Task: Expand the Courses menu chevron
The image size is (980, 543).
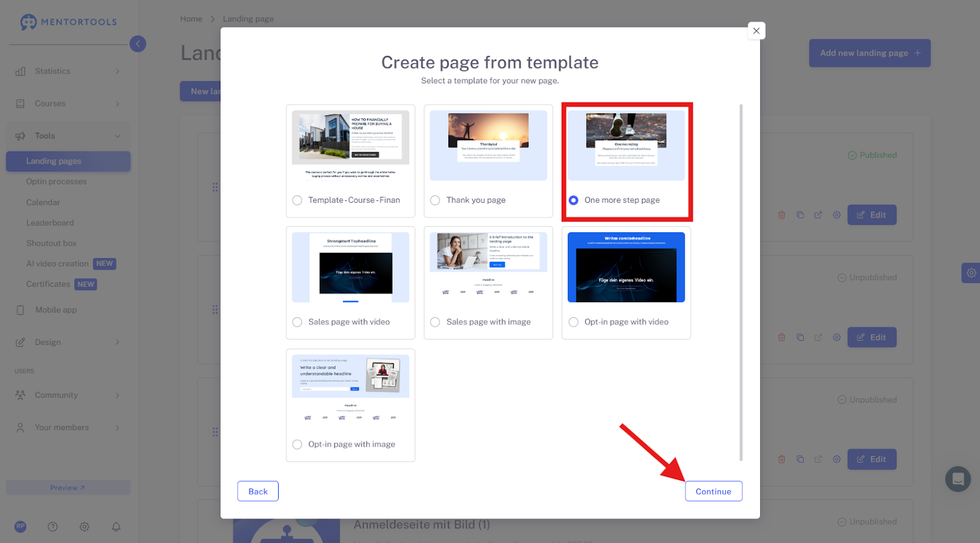Action: coord(118,104)
